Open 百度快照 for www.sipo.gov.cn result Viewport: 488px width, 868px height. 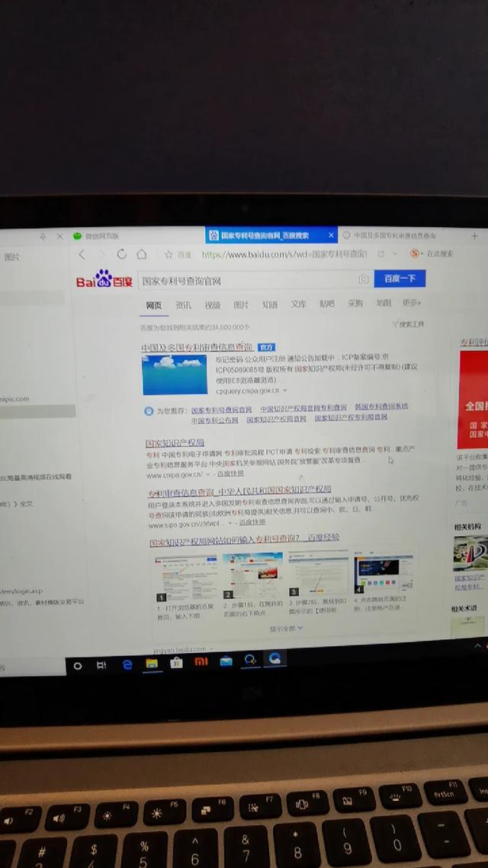[x=252, y=522]
